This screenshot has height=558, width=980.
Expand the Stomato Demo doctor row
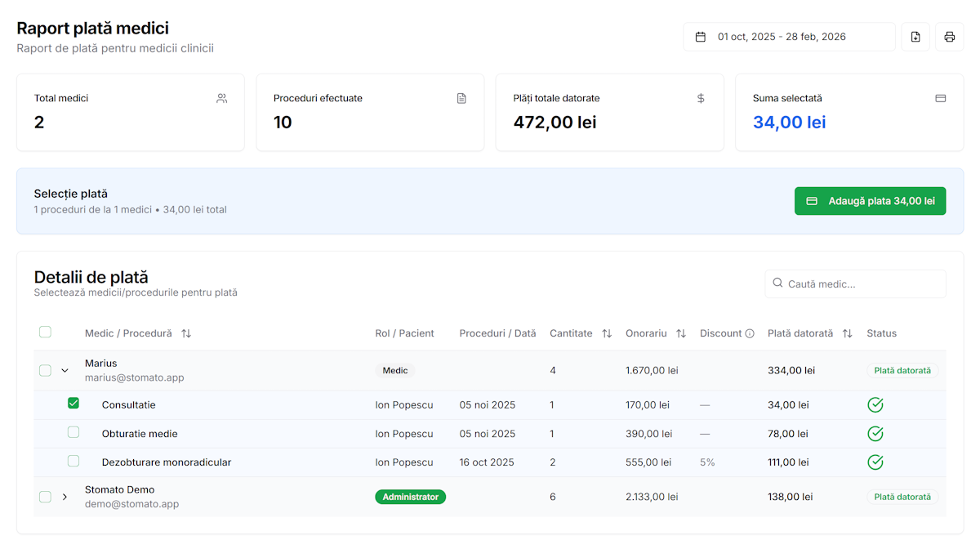pyautogui.click(x=65, y=497)
